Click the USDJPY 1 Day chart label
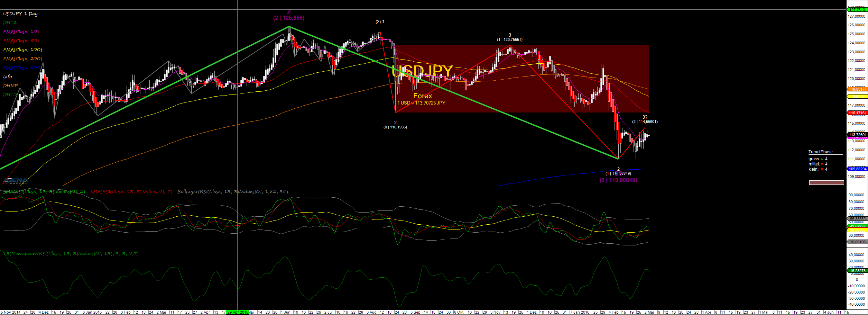The image size is (868, 315). pos(20,14)
